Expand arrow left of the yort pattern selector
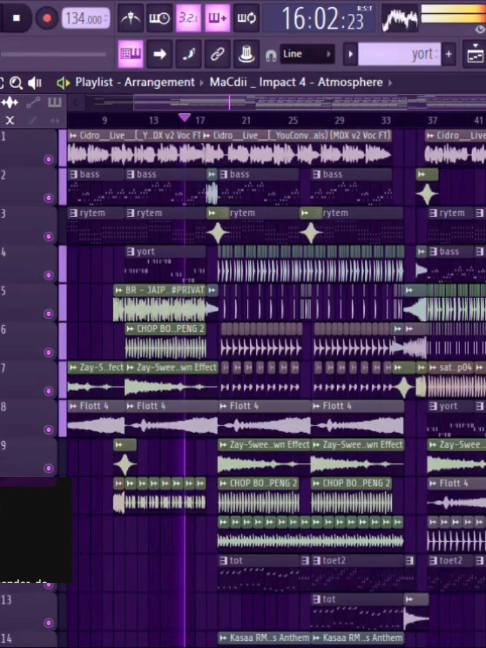Image resolution: width=486 pixels, height=648 pixels. tap(350, 54)
